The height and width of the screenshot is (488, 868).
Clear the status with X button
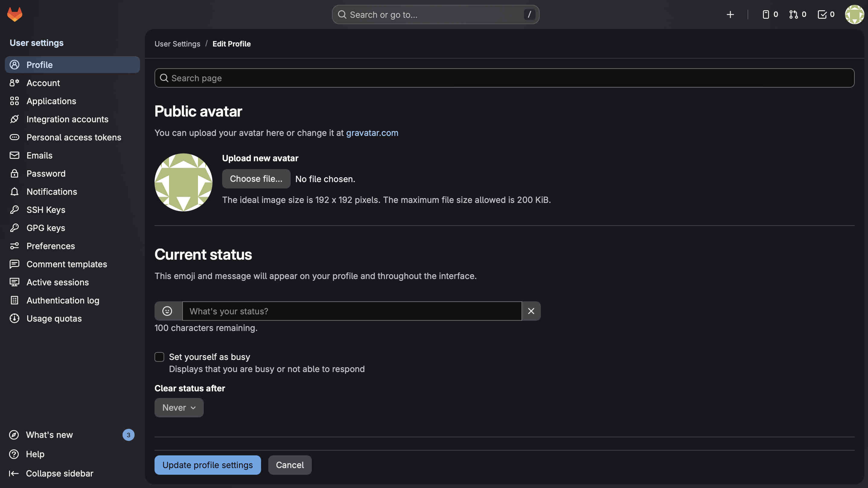[531, 311]
